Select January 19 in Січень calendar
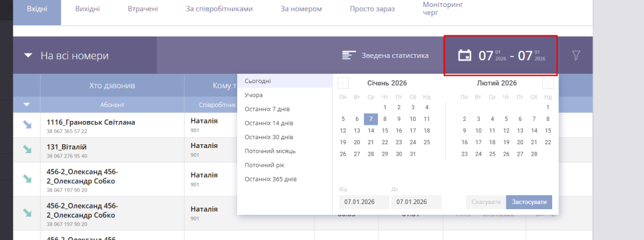The image size is (644, 240). [343, 142]
